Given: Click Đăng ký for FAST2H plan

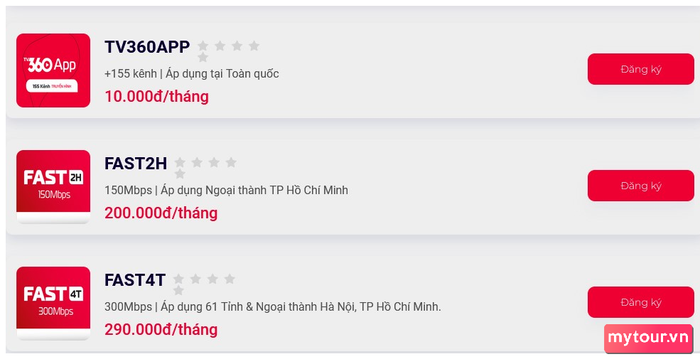Looking at the screenshot, I should [x=641, y=186].
